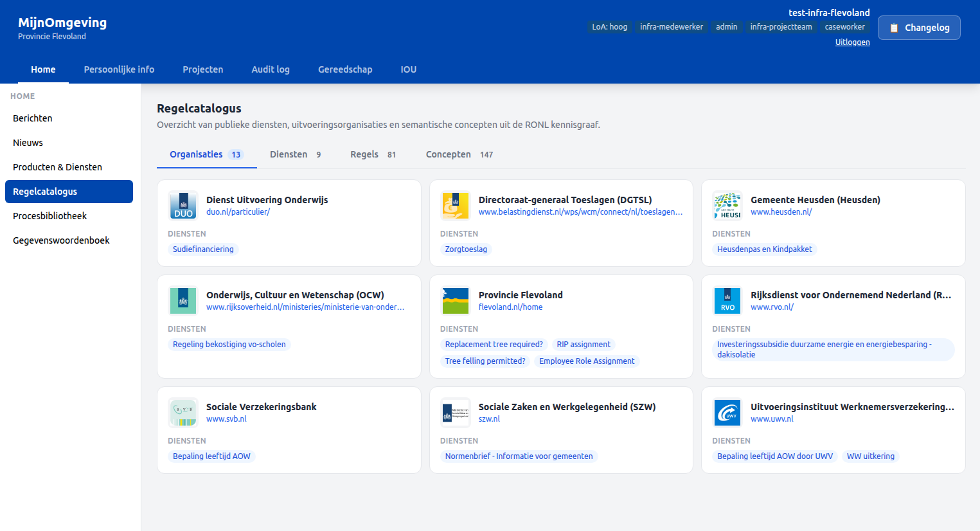Viewport: 980px width, 531px height.
Task: Open the Audit log section
Action: [x=271, y=69]
